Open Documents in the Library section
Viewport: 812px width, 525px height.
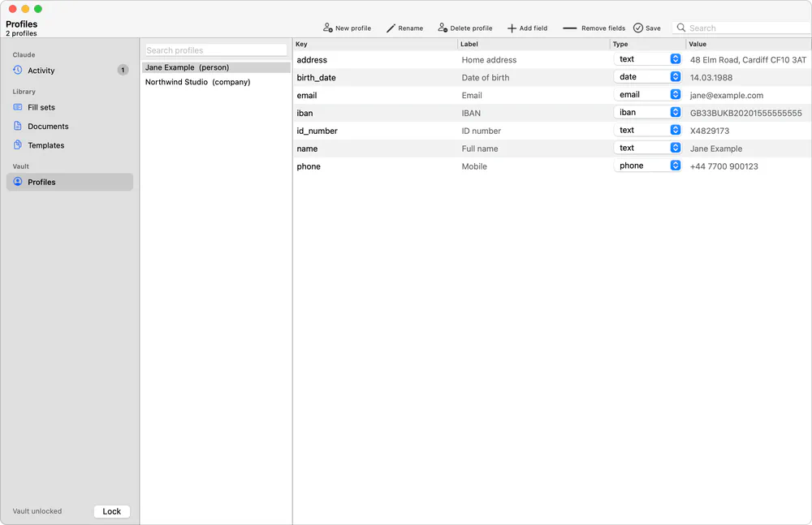(x=70, y=126)
